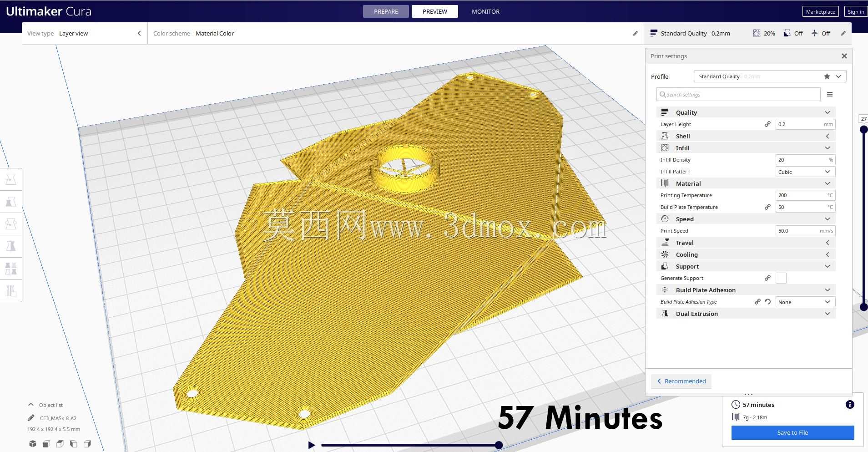Select the Rotate tool in left toolbar
This screenshot has width=868, height=452.
coord(11,224)
